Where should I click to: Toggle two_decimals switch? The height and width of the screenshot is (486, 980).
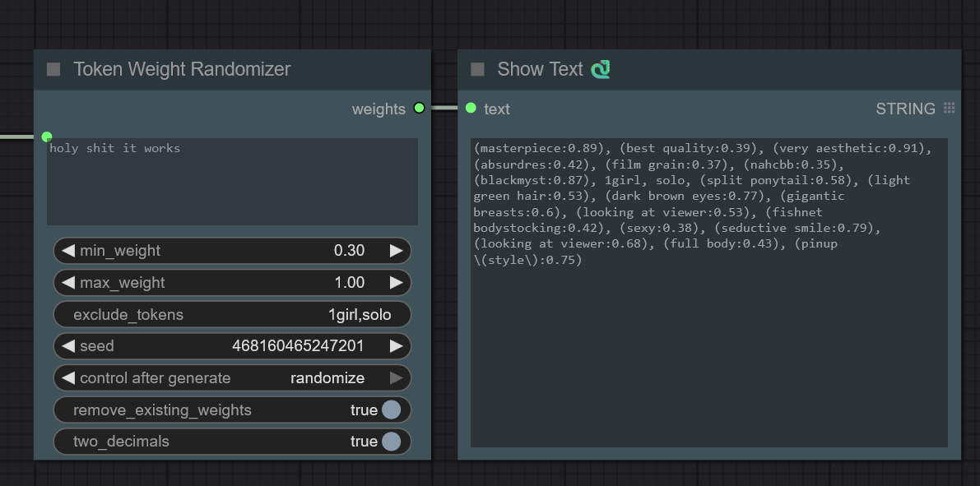tap(391, 441)
